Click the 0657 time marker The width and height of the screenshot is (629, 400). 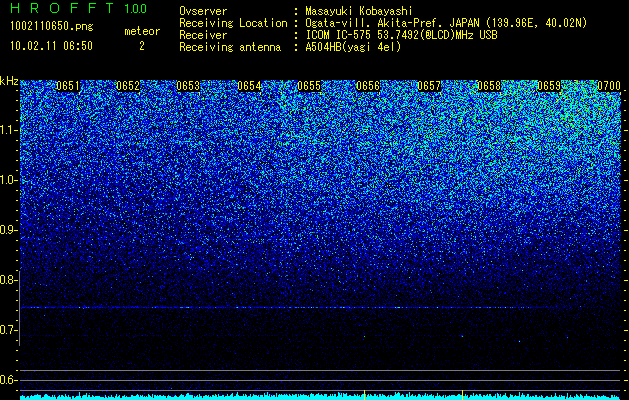[429, 86]
